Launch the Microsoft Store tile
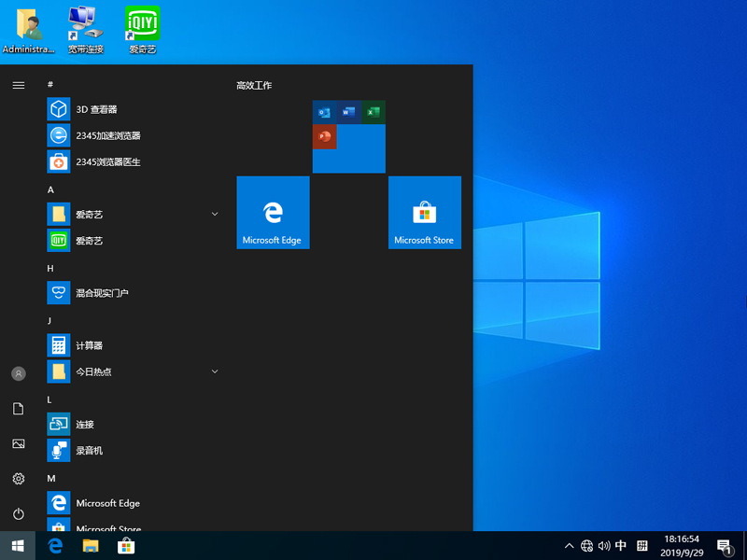 (424, 212)
